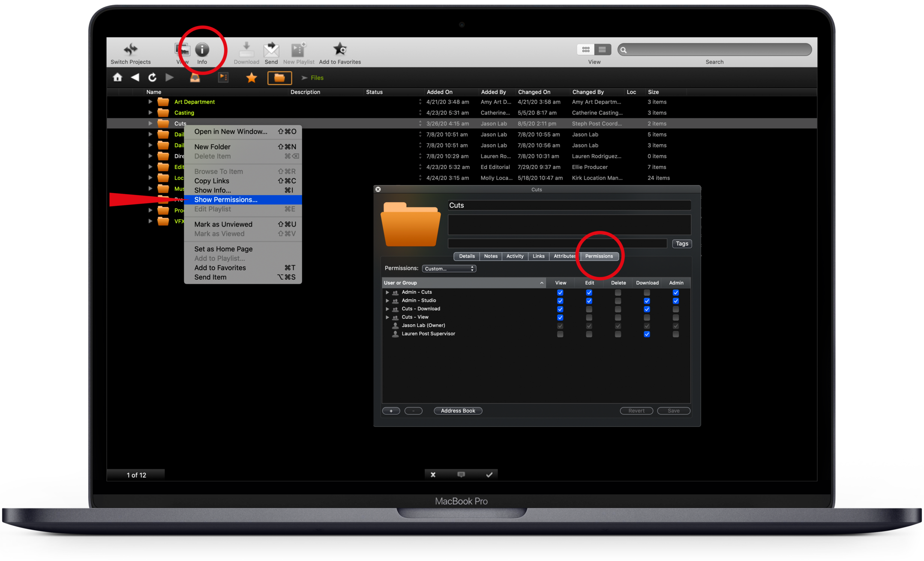The height and width of the screenshot is (561, 924).
Task: Toggle Download for Lauren Post Supervisor
Action: (647, 334)
